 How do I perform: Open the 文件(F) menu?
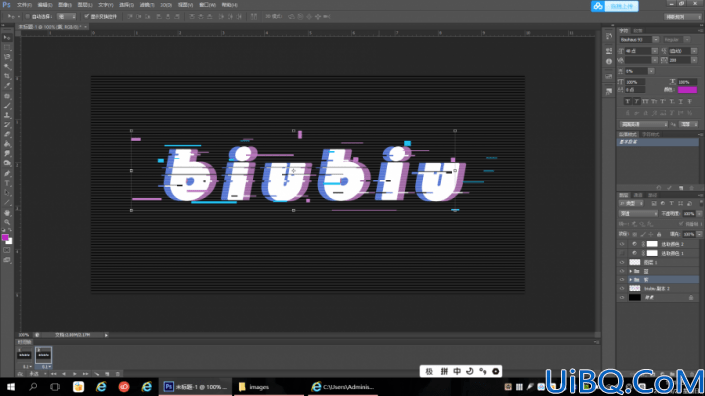pyautogui.click(x=24, y=5)
